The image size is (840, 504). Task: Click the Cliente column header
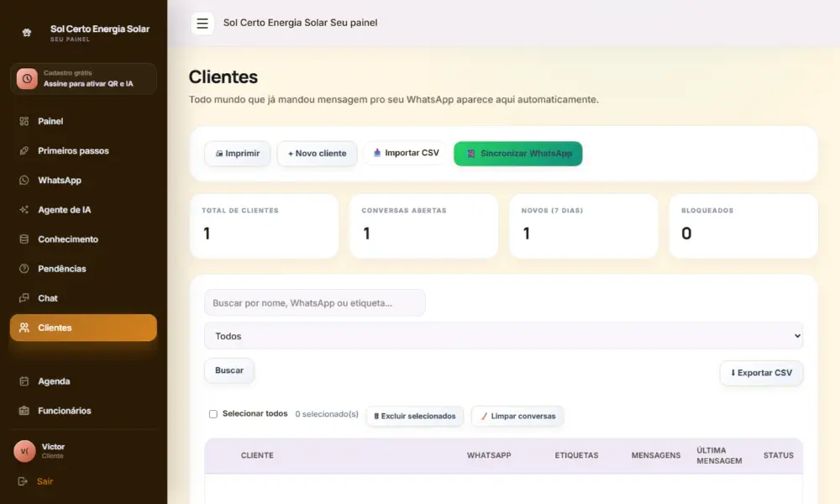pyautogui.click(x=257, y=455)
